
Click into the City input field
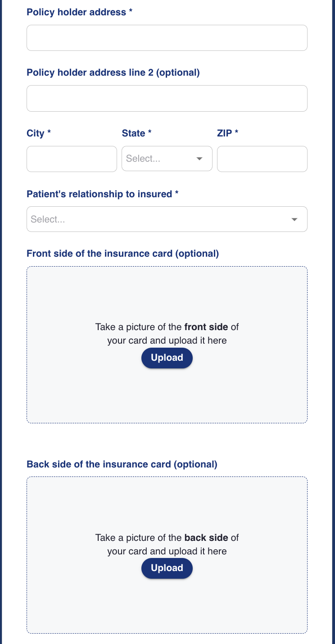tap(72, 159)
